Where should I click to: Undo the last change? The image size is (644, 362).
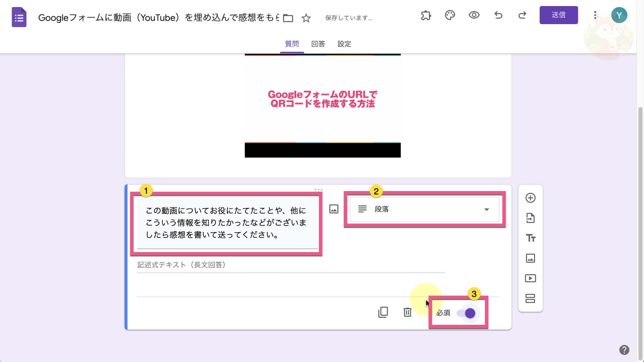(x=498, y=15)
